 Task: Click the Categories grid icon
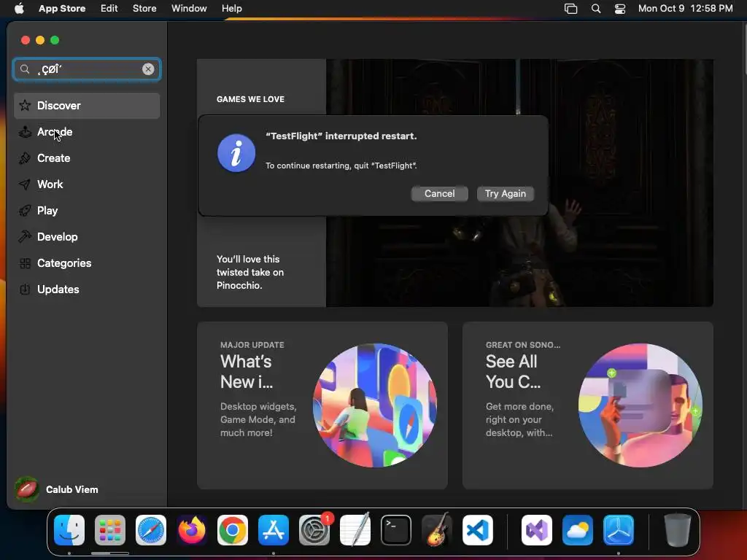(x=25, y=262)
